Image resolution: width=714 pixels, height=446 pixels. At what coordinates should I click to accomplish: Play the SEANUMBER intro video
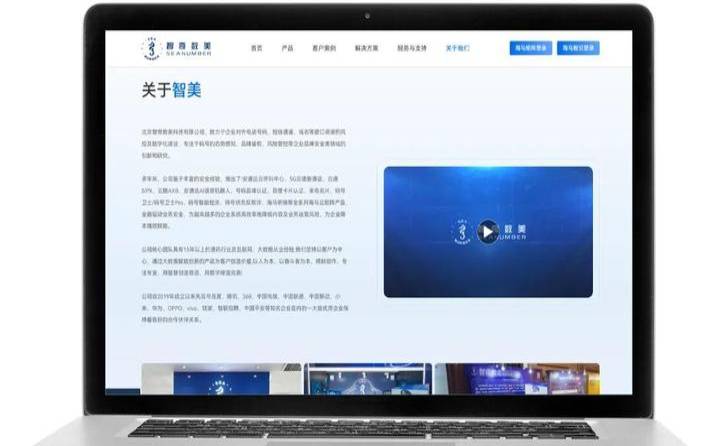488,232
